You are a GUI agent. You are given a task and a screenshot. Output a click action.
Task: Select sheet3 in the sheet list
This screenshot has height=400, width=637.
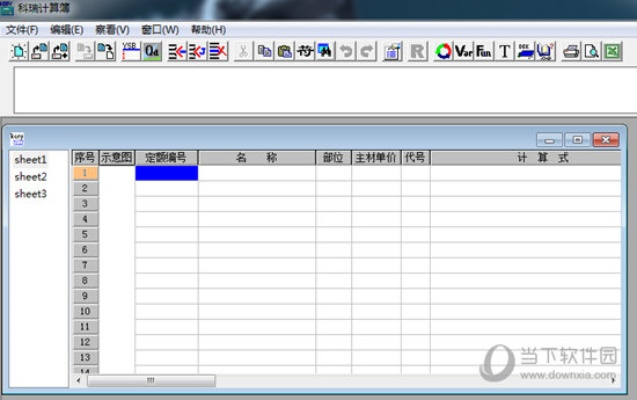pyautogui.click(x=31, y=194)
